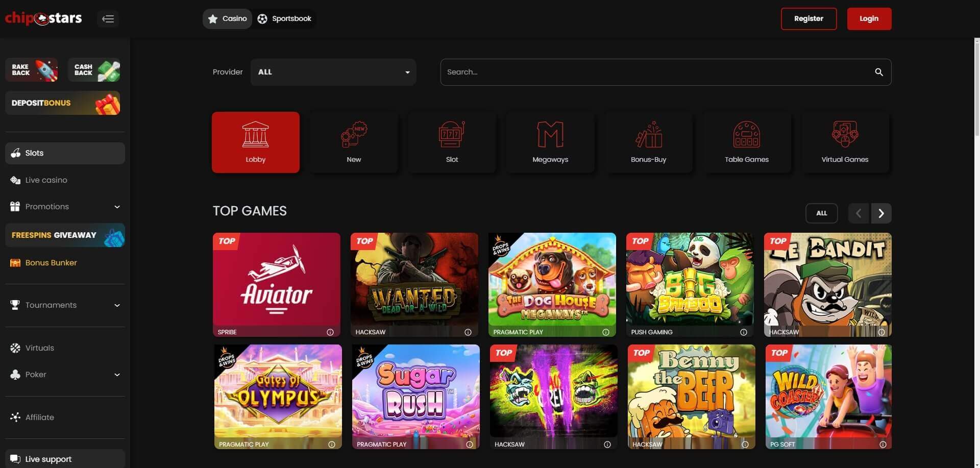Open the Affiliate section icon
The height and width of the screenshot is (468, 980).
(15, 417)
